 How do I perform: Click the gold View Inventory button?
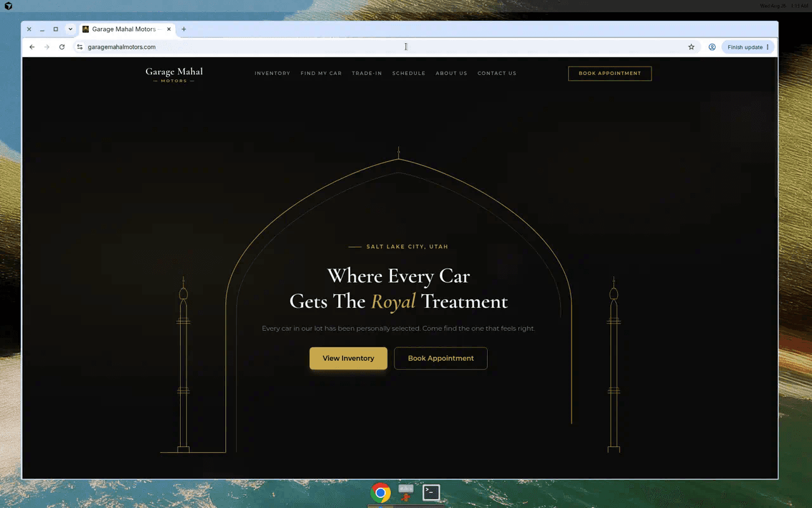tap(348, 358)
